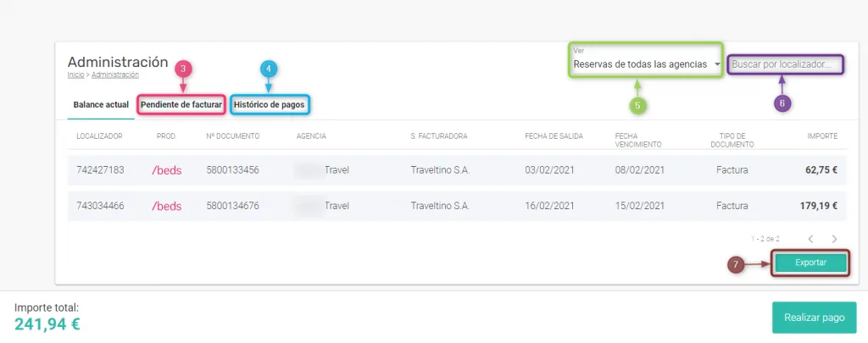This screenshot has height=343, width=868.
Task: Select row with localizador 742427183
Action: tap(100, 170)
